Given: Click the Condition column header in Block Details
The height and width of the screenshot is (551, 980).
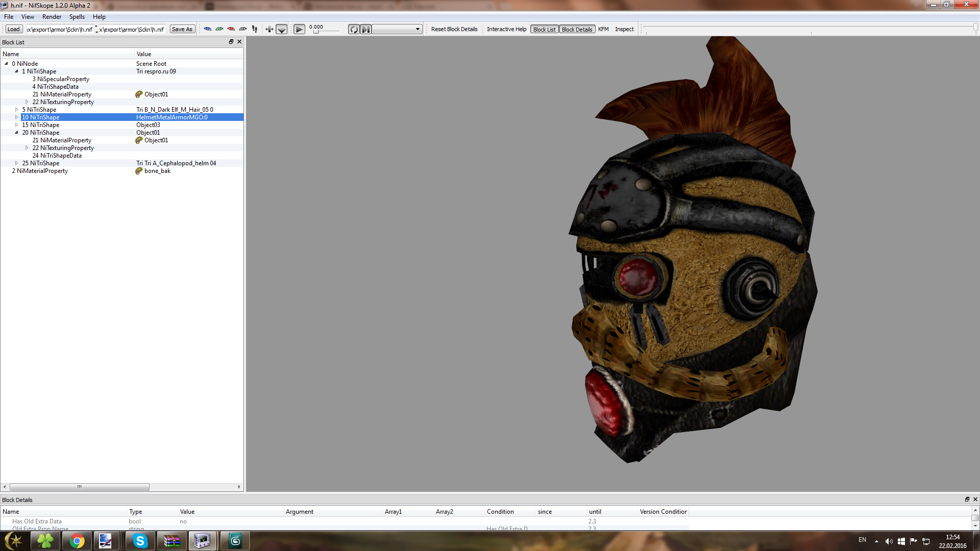Looking at the screenshot, I should pyautogui.click(x=510, y=512).
